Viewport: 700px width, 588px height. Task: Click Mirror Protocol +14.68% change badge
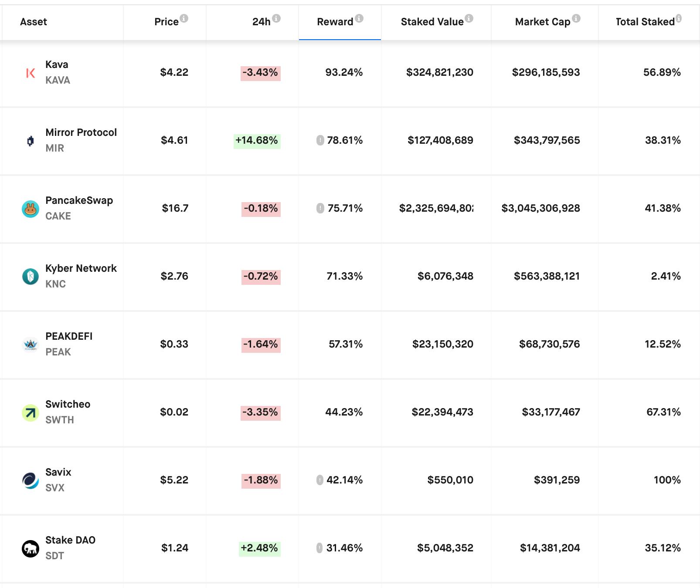[257, 141]
